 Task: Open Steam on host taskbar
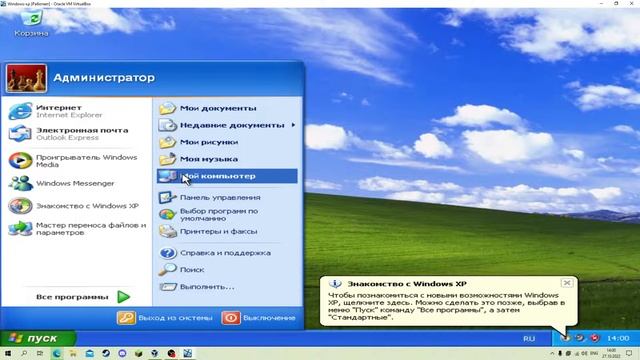(x=106, y=353)
